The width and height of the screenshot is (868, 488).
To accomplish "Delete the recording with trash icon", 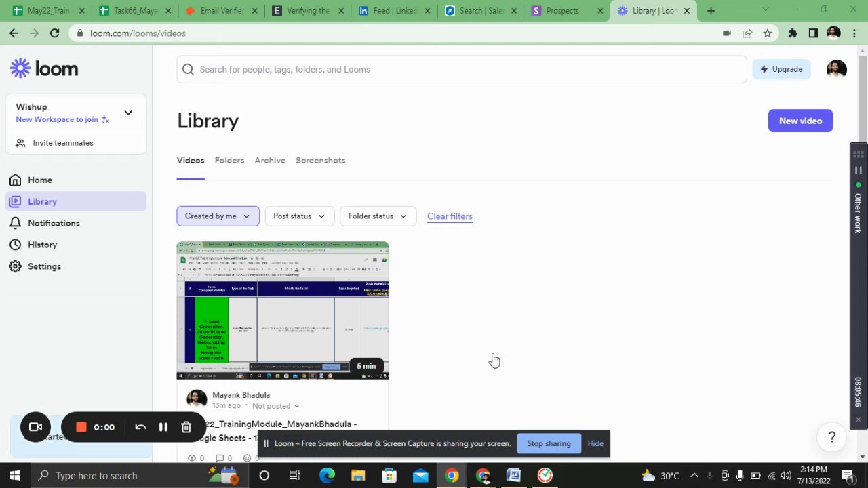I will [186, 427].
